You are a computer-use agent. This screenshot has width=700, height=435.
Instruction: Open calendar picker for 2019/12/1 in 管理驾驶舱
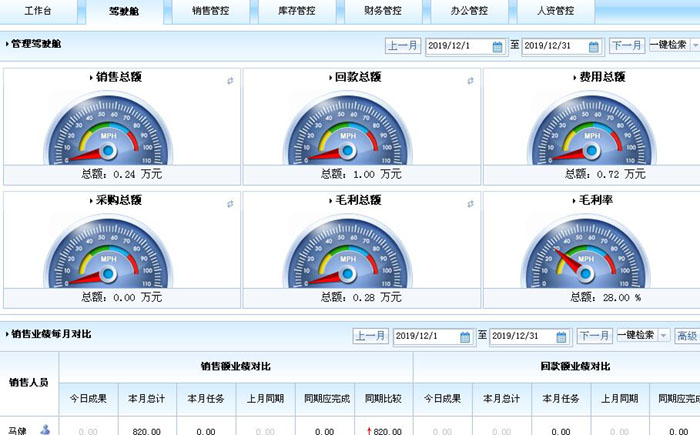[x=497, y=46]
